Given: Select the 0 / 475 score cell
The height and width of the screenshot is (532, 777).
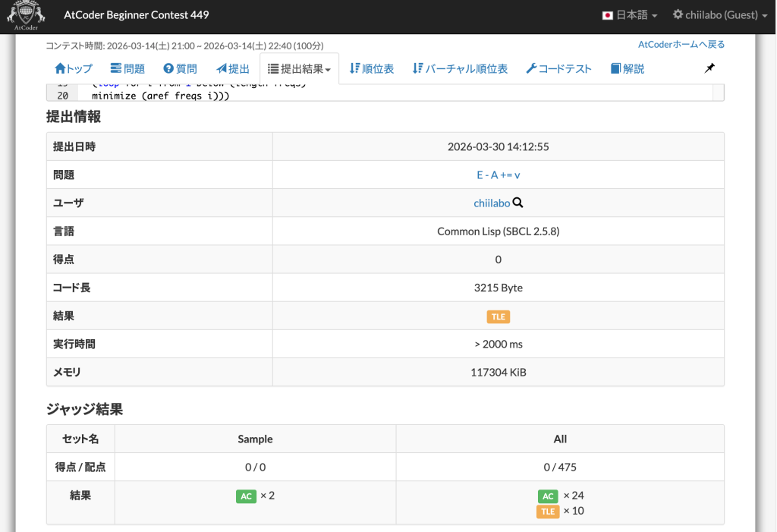Looking at the screenshot, I should click(560, 467).
